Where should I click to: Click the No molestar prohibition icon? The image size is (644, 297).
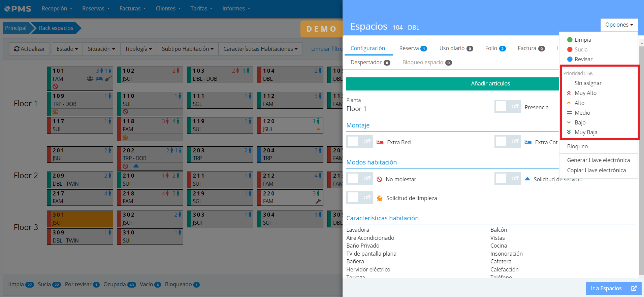[379, 180]
